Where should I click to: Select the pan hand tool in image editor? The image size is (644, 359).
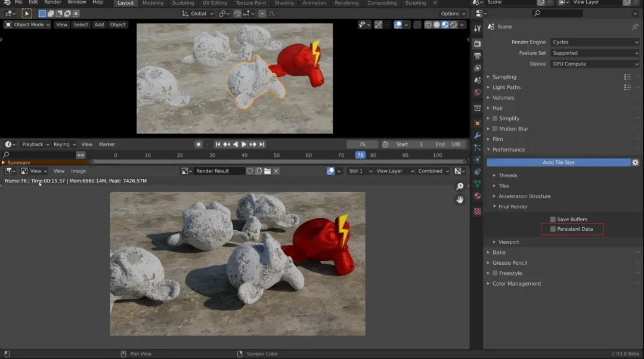(460, 200)
